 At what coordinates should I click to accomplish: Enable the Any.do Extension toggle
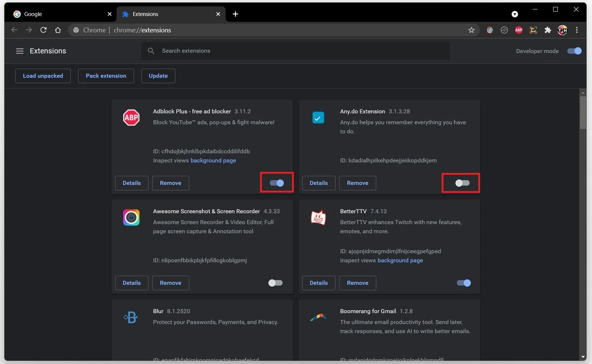click(x=462, y=183)
